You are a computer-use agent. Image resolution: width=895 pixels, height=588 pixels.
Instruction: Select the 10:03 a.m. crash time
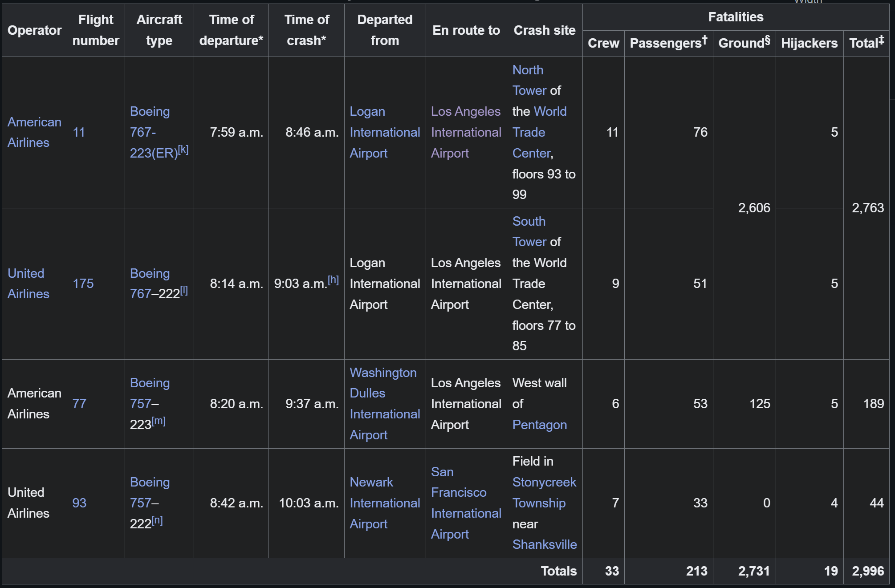(309, 503)
